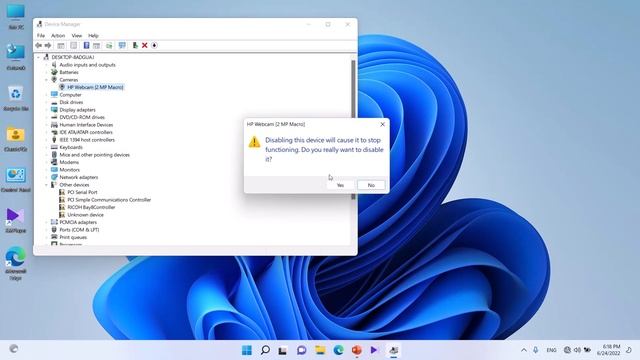Open the Action menu

pyautogui.click(x=58, y=36)
